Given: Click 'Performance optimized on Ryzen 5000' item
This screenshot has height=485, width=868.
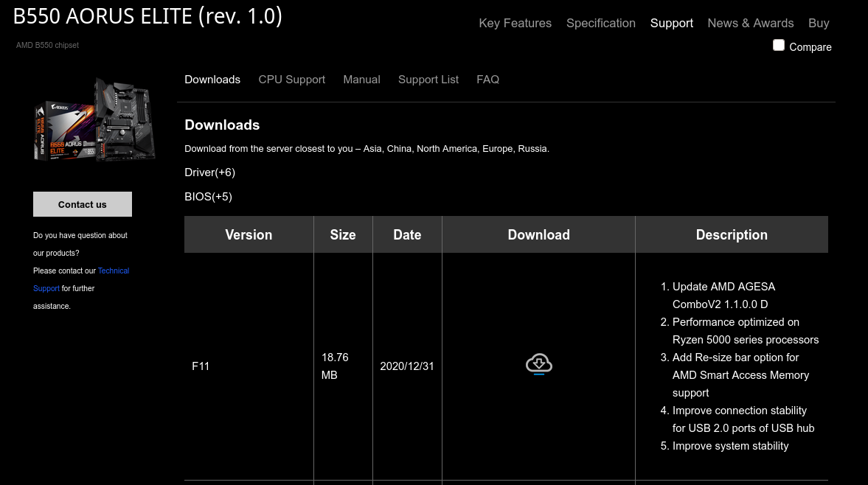Looking at the screenshot, I should click(x=745, y=331).
